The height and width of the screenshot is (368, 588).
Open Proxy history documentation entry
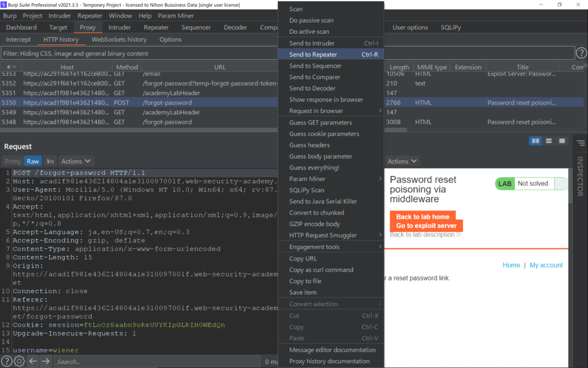[x=331, y=361]
